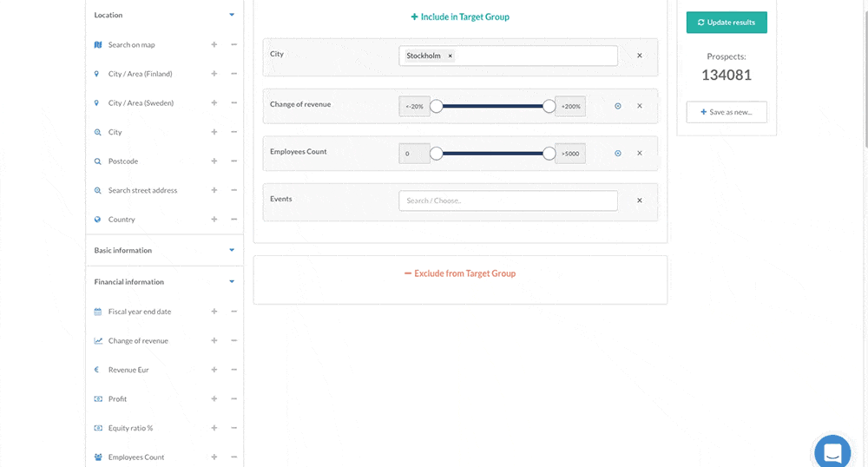Open settings icon for Change of revenue

[x=618, y=106]
